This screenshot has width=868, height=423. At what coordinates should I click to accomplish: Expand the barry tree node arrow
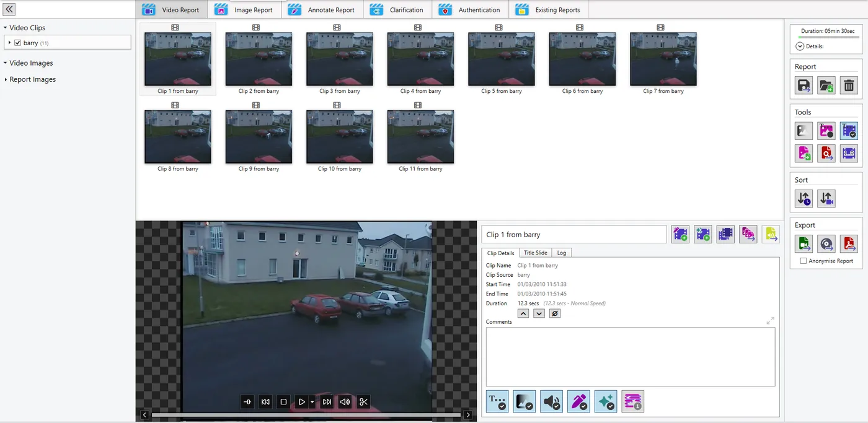9,43
